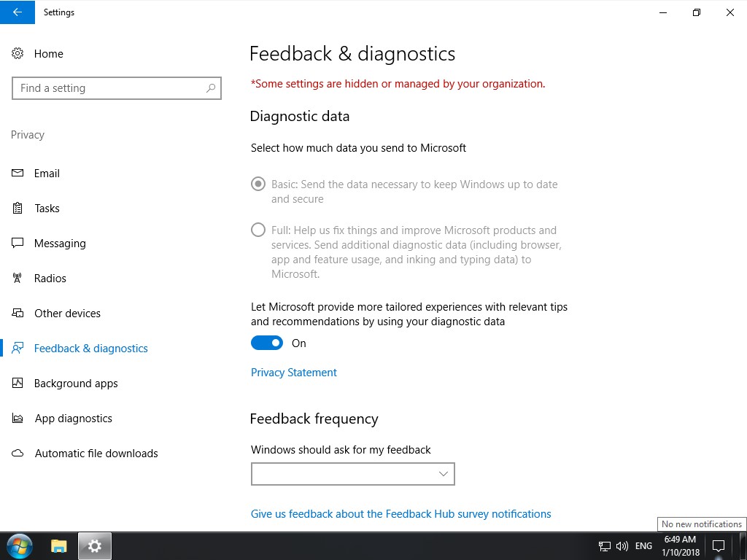Open File Explorer from the taskbar

(59, 546)
